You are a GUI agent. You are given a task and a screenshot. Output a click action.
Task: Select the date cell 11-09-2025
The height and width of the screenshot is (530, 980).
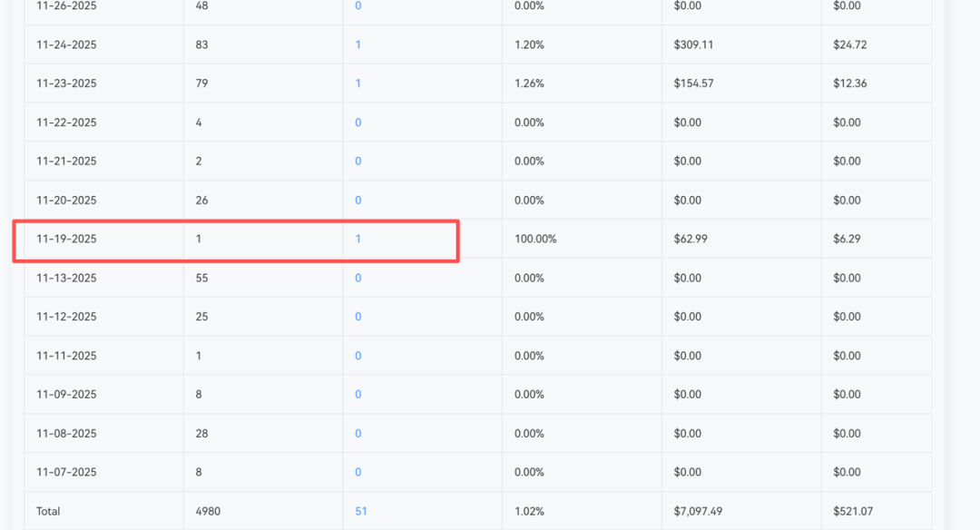[66, 395]
